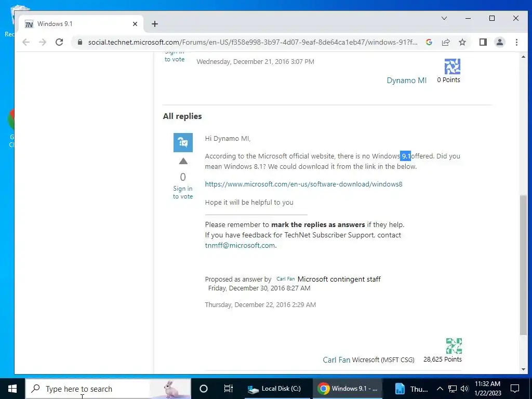Image resolution: width=532 pixels, height=399 pixels.
Task: Click the top Sign in to vote link
Action: coord(175,57)
